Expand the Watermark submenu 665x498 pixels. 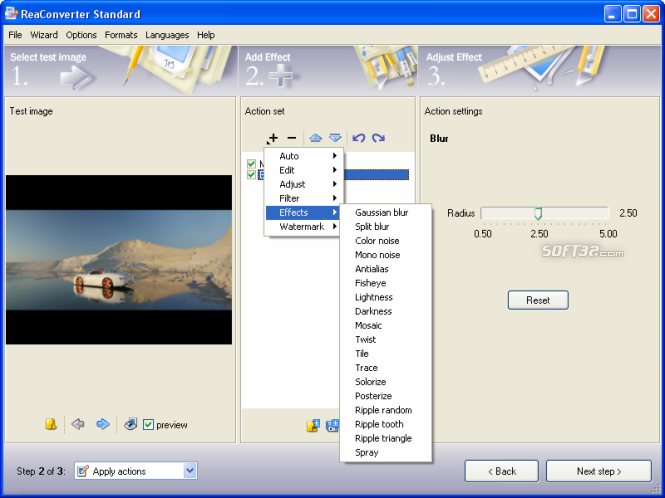click(304, 227)
